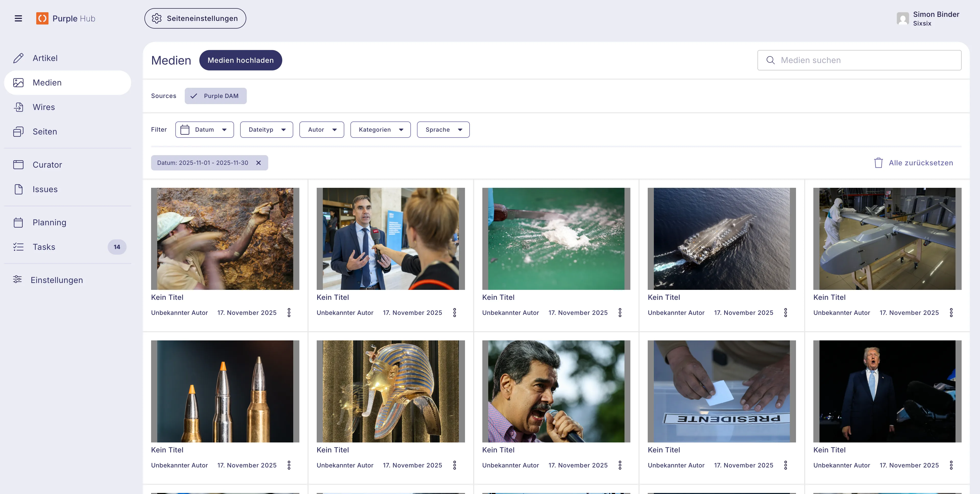The image size is (980, 494).
Task: Open Issues in the sidebar
Action: point(68,189)
